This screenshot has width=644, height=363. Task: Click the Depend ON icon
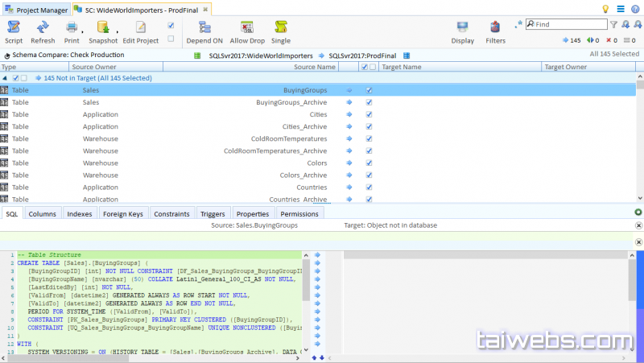(204, 28)
